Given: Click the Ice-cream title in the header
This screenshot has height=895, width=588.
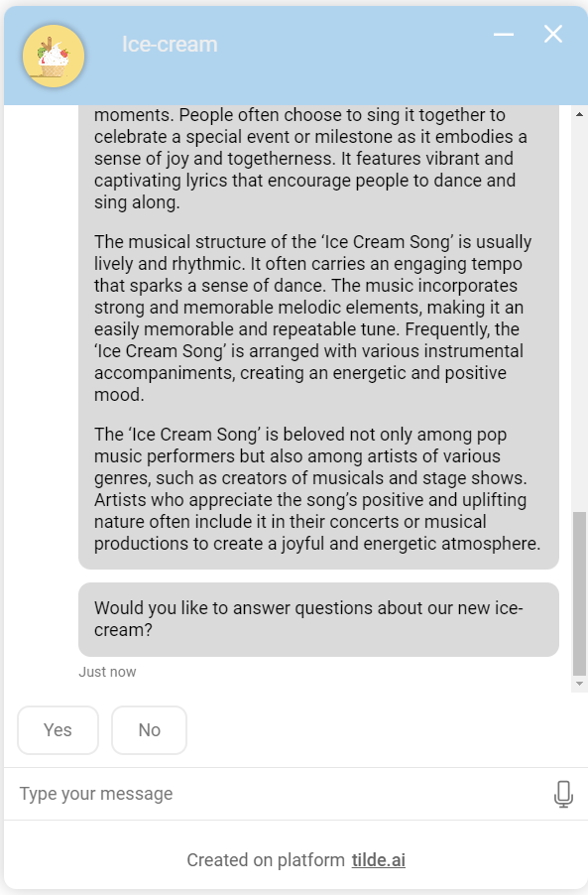Looking at the screenshot, I should (170, 44).
